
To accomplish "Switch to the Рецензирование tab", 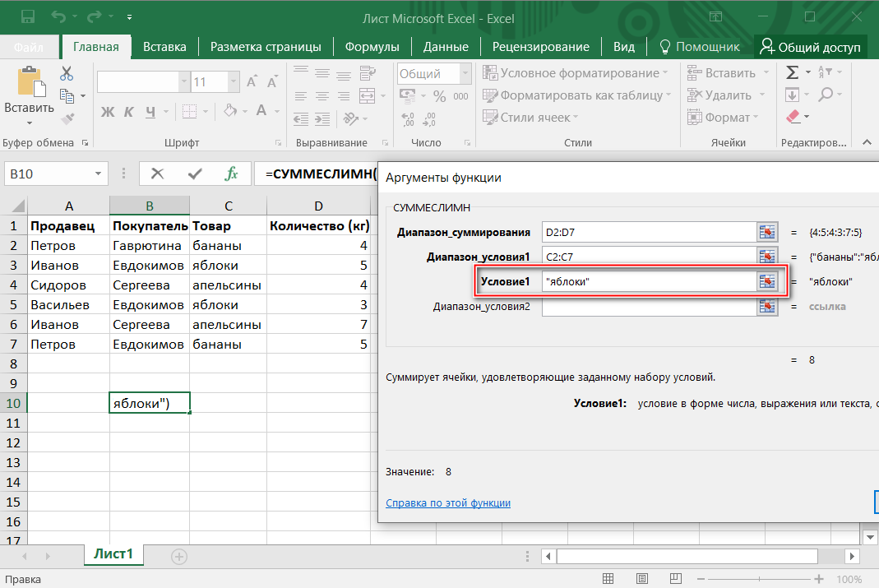I will (540, 47).
